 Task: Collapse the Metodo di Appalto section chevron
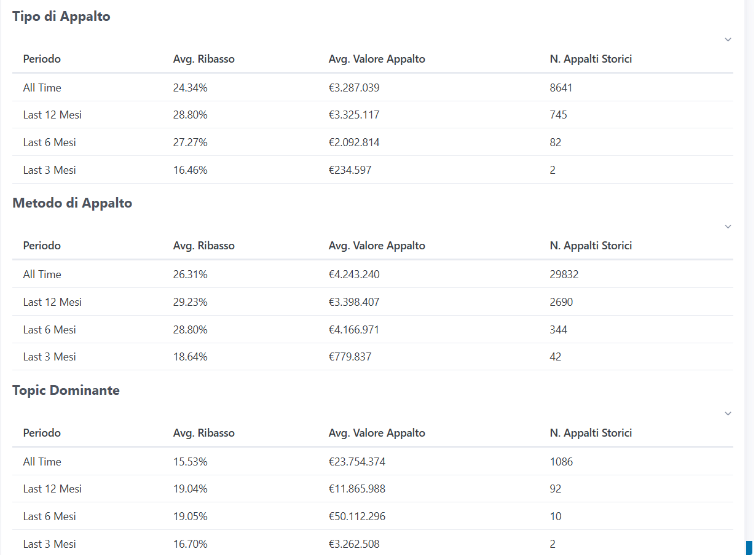[728, 227]
